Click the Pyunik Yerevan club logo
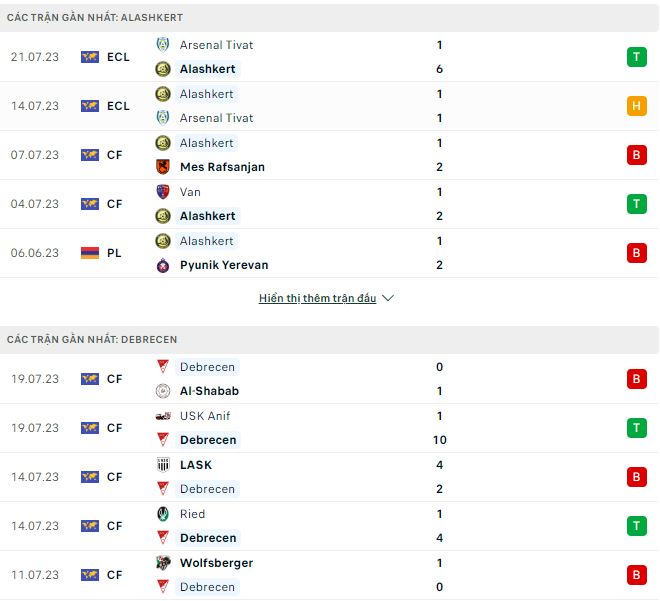Viewport: 660px width, 601px height. [x=163, y=265]
